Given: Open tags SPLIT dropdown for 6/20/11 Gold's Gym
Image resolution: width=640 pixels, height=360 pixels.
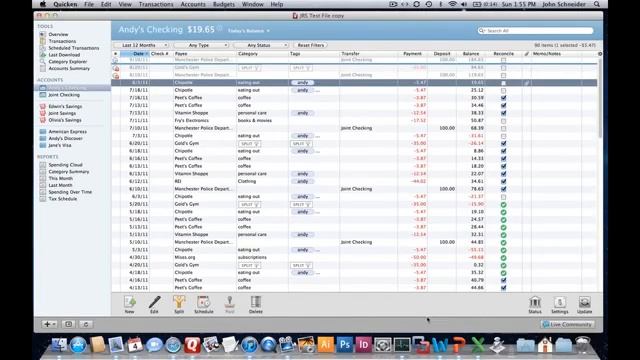Looking at the screenshot, I should pyautogui.click(x=302, y=144).
